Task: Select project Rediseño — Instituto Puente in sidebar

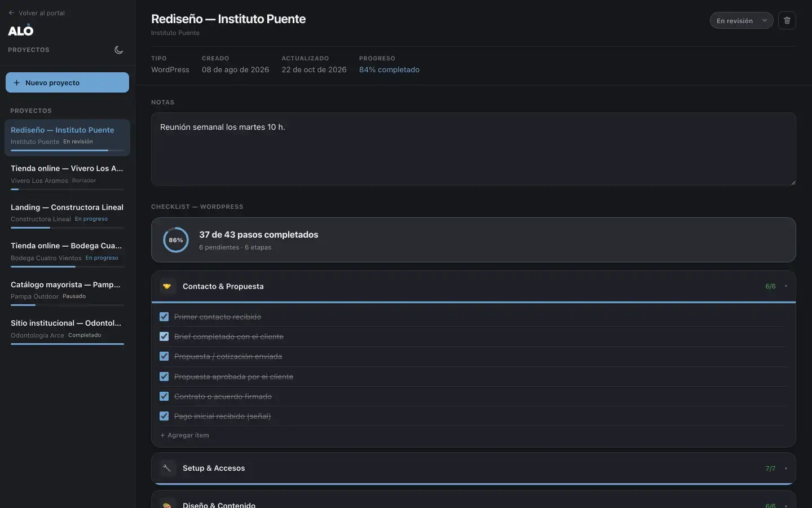Action: click(x=67, y=137)
